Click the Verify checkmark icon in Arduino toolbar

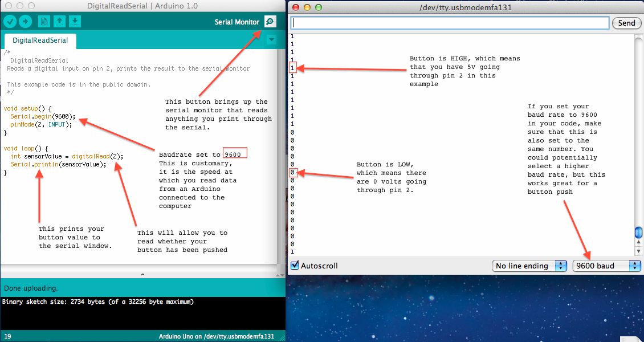coord(10,21)
